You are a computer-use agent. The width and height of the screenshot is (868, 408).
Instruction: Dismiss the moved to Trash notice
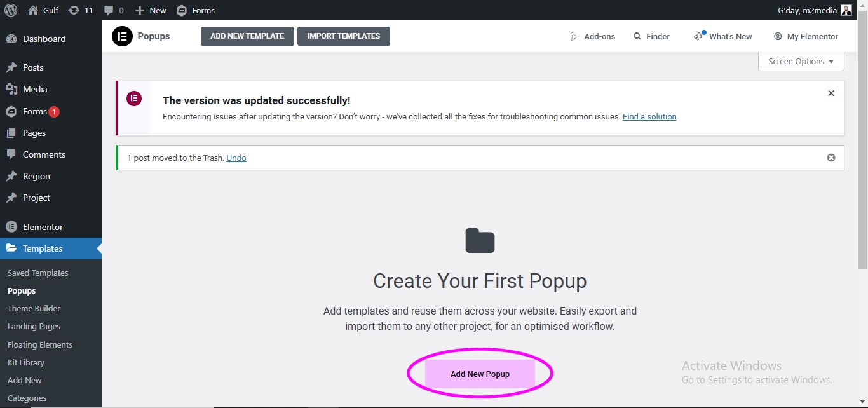(x=831, y=158)
